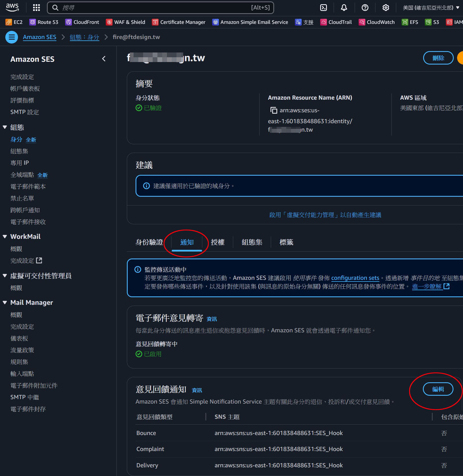Open WorkMail 完成設定 external link
Screen dimensions: 463x476
(x=26, y=261)
